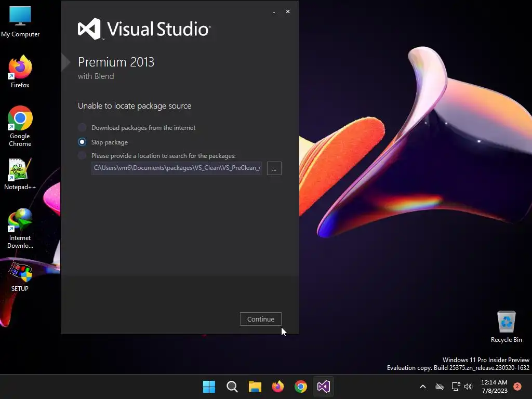Viewport: 532px width, 399px height.
Task: Select the Firefox desktop shortcut
Action: [x=20, y=72]
